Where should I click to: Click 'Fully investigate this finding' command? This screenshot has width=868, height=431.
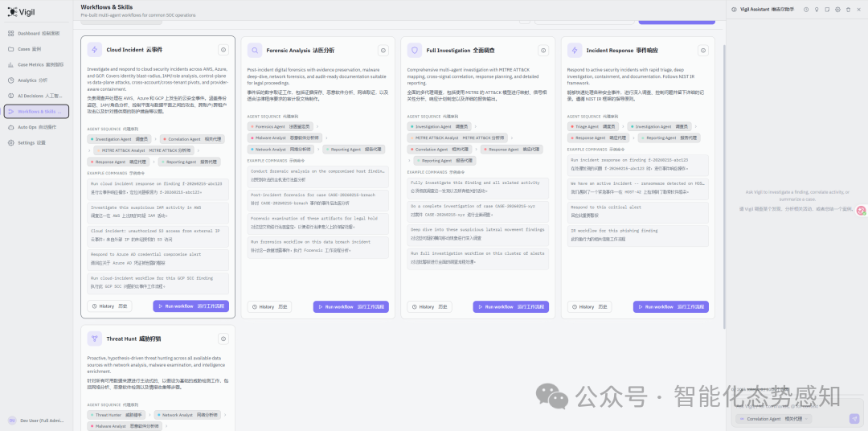(x=477, y=188)
